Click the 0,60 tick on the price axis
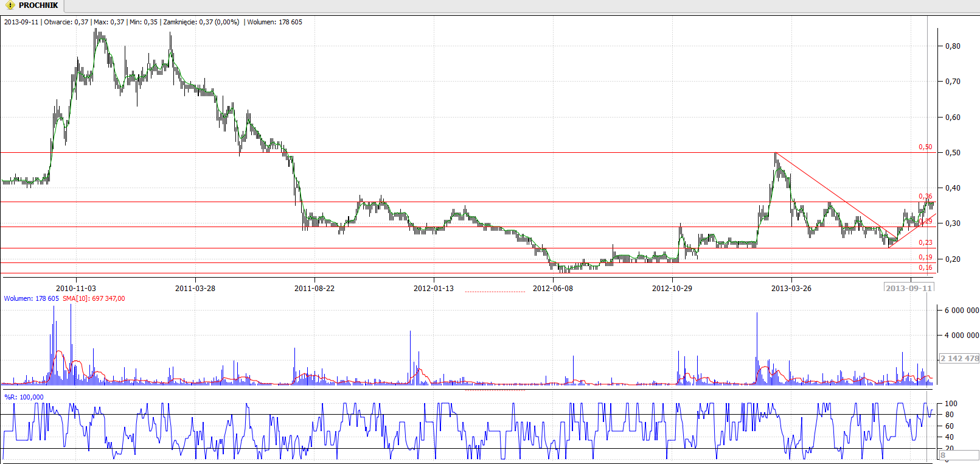The image size is (980, 464). coord(953,117)
